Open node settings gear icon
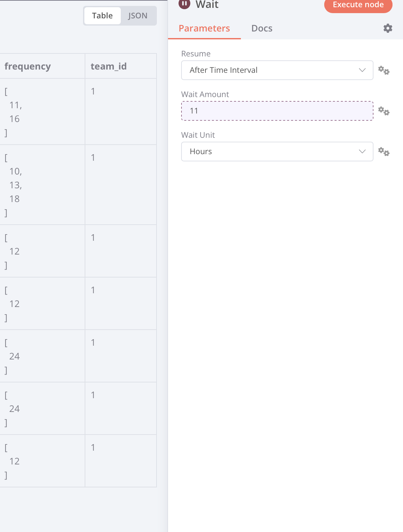This screenshot has height=532, width=403. 388,28
